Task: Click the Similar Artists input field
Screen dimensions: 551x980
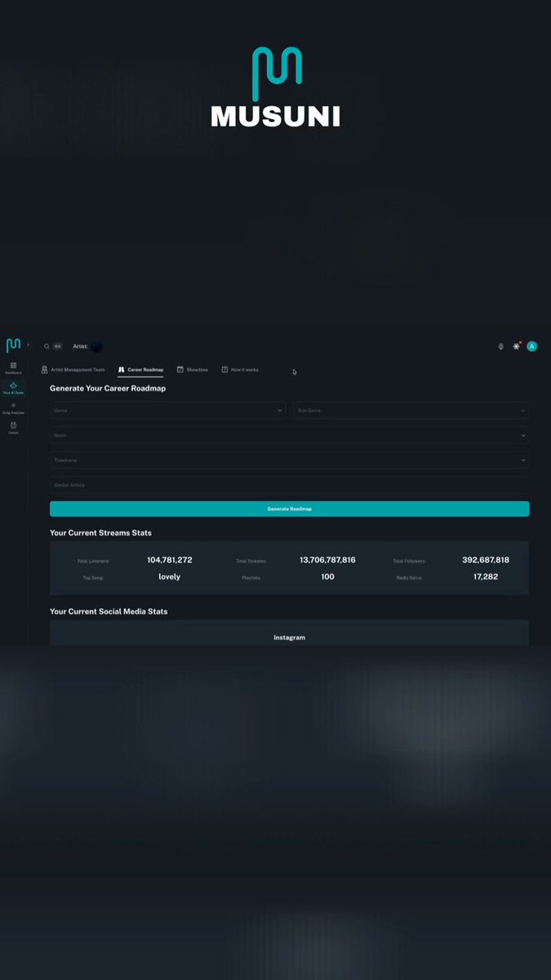Action: point(289,485)
